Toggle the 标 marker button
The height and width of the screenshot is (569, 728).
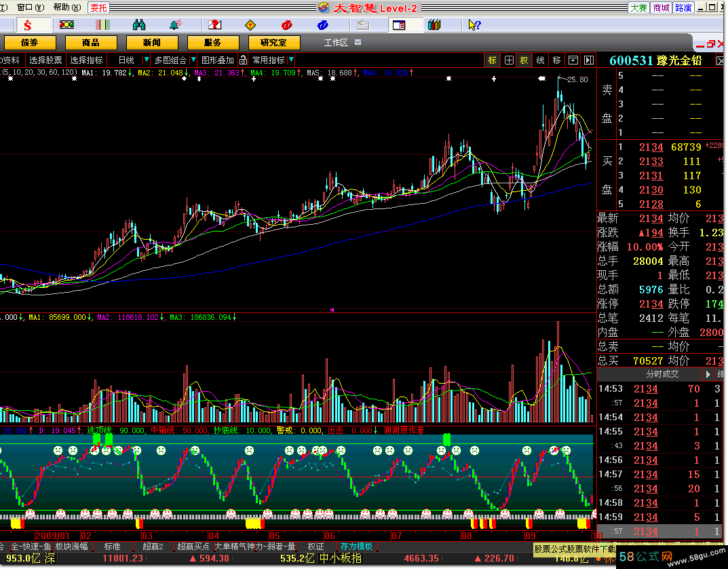pyautogui.click(x=492, y=60)
